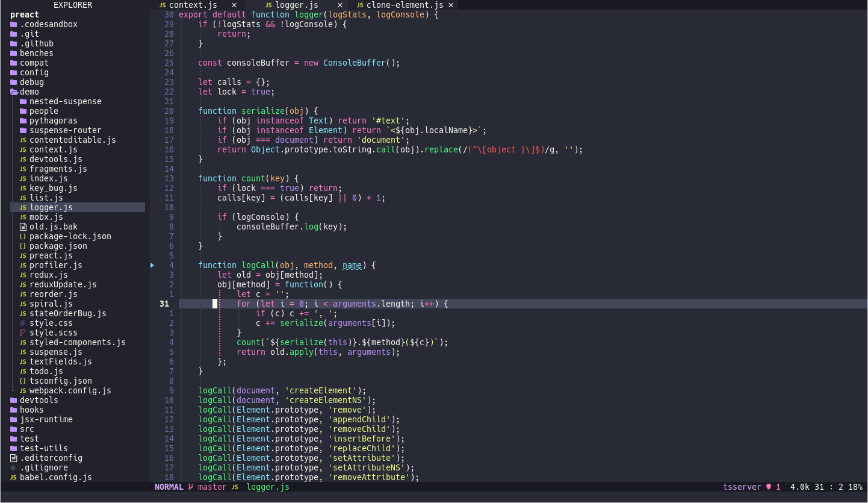
Task: Click the JS icon beside webpack.config.js
Action: pyautogui.click(x=23, y=390)
